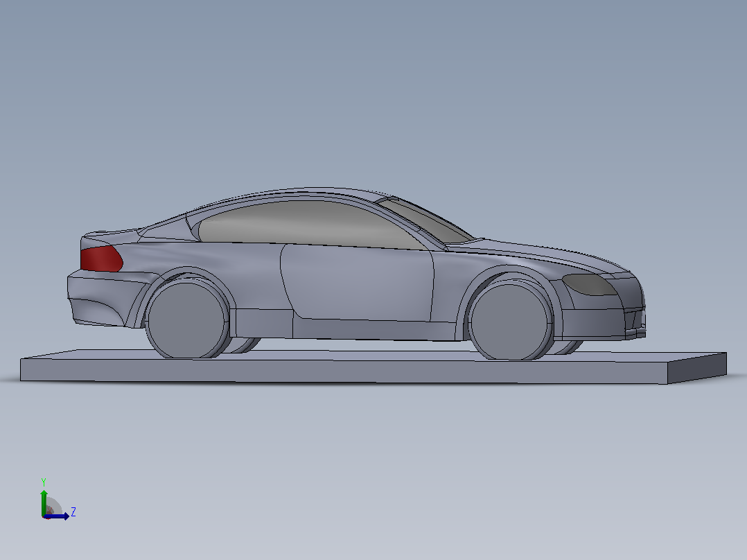This screenshot has width=747, height=560.
Task: Select the front headlight lens
Action: click(x=589, y=285)
